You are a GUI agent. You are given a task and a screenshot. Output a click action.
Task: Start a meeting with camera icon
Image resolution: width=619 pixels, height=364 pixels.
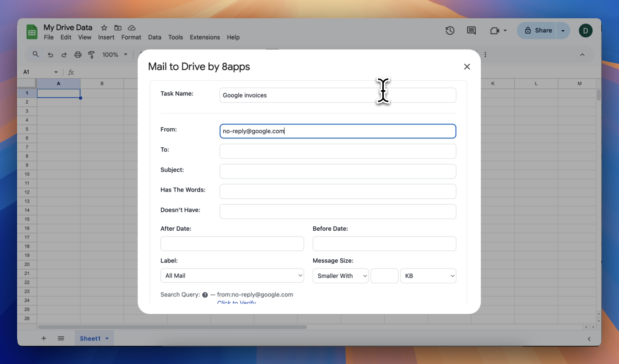click(495, 30)
